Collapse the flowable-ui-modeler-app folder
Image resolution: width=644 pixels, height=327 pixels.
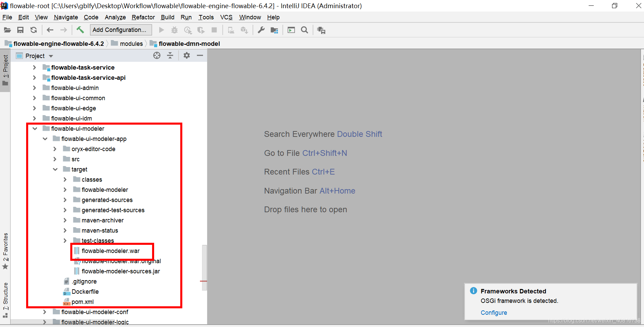pyautogui.click(x=45, y=139)
